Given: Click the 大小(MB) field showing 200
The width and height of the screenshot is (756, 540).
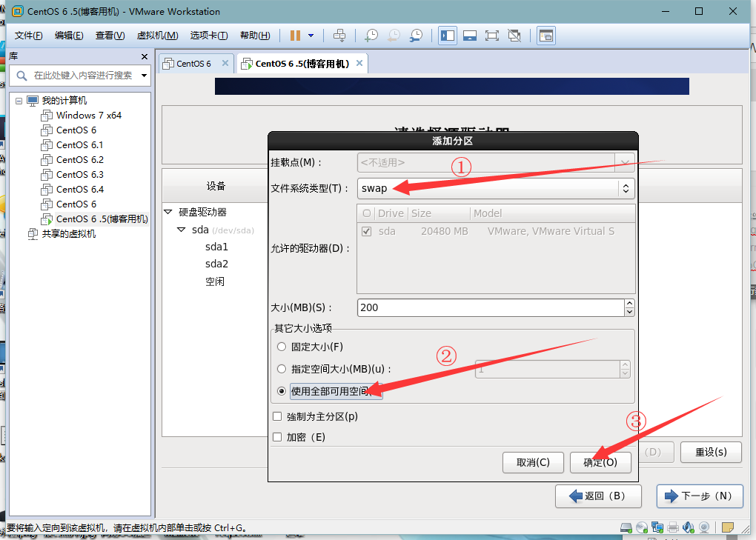Looking at the screenshot, I should click(x=491, y=308).
